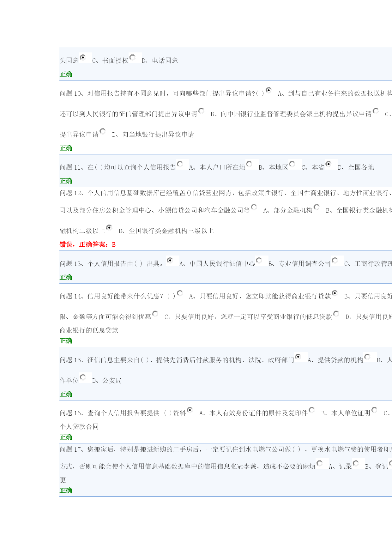392x554 pixels.
Task: Choose question 14 option A 立即获得商业银行贷款
Action: point(180,293)
